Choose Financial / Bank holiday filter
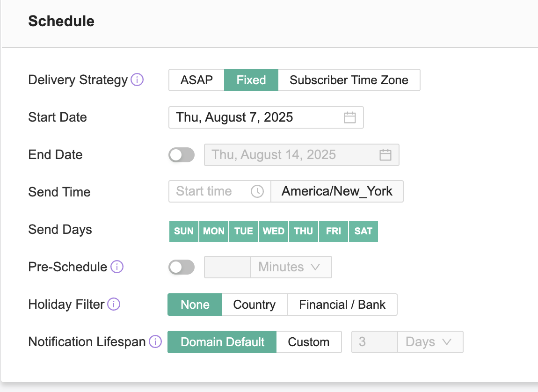This screenshot has height=392, width=538. pyautogui.click(x=342, y=305)
